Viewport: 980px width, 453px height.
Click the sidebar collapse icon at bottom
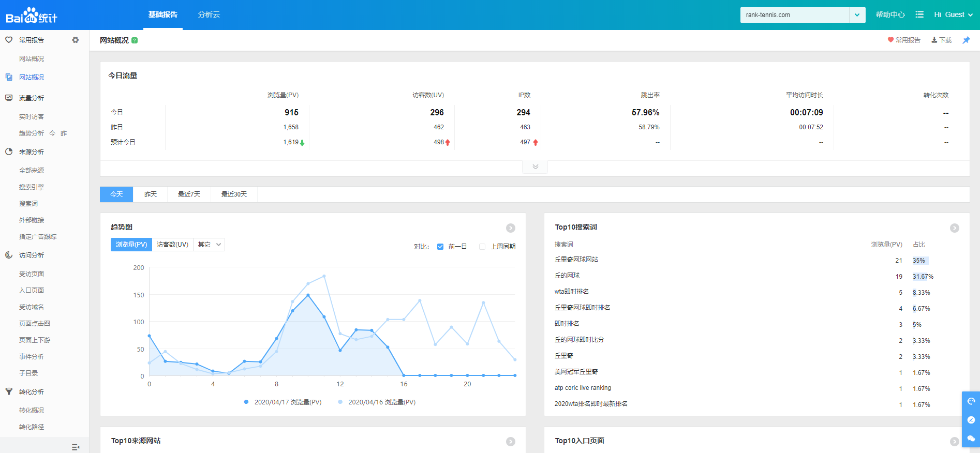coord(76,447)
